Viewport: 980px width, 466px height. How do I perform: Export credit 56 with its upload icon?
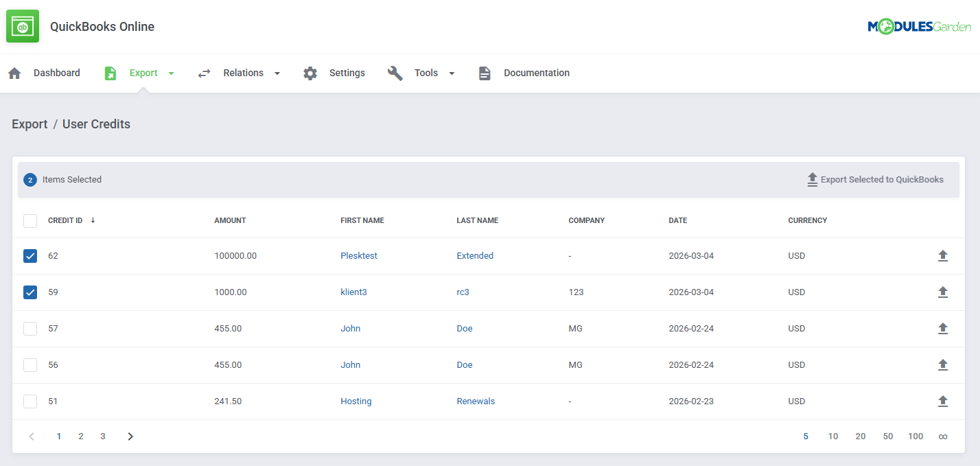(x=943, y=365)
